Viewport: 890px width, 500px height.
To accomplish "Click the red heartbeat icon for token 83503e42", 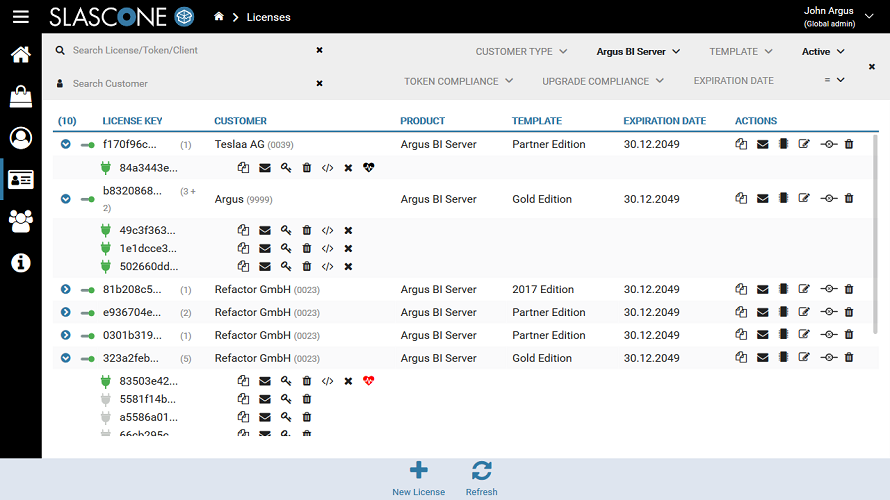I will (x=368, y=381).
